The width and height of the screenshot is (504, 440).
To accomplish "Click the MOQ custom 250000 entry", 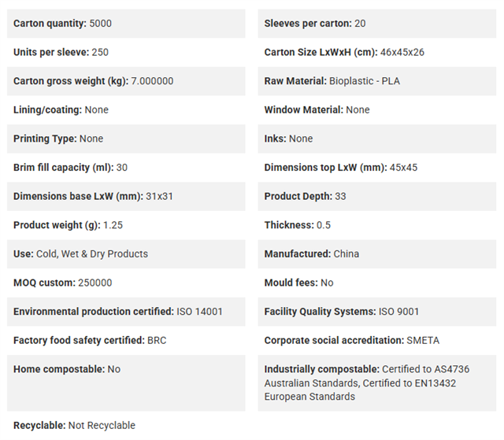I will pos(126,283).
